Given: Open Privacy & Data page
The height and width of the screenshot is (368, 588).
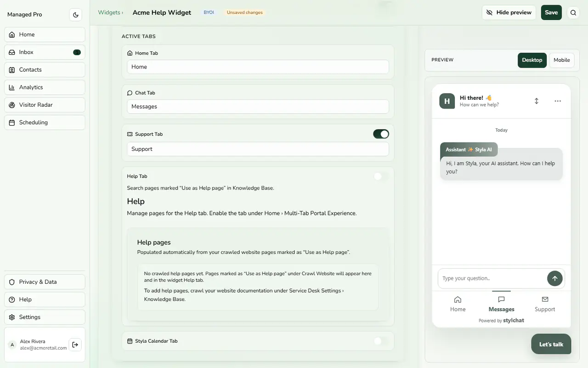Looking at the screenshot, I should click(x=45, y=282).
